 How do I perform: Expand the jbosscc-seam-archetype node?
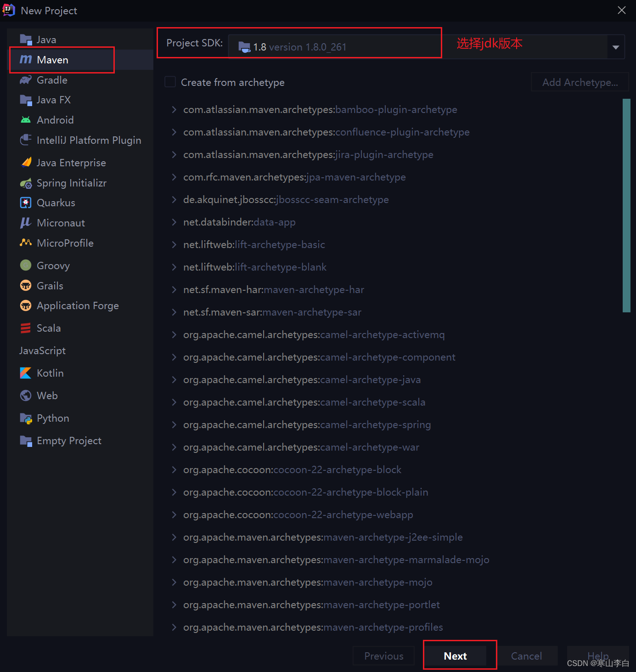(174, 199)
